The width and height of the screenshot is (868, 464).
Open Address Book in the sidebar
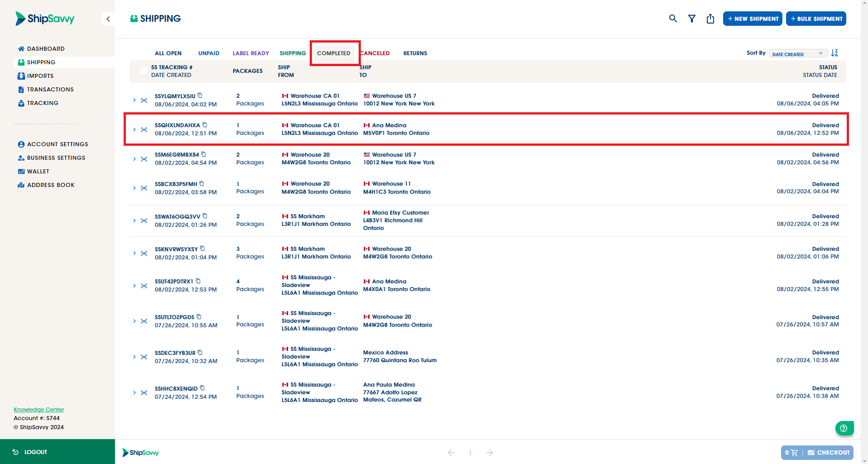pos(46,185)
